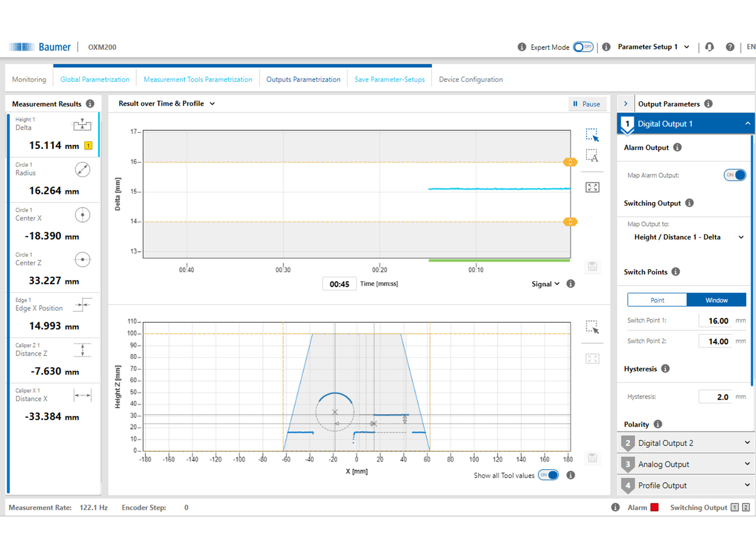Click upper threshold handle at 16 mm
Viewport: 756px width, 554px height.
pyautogui.click(x=570, y=162)
